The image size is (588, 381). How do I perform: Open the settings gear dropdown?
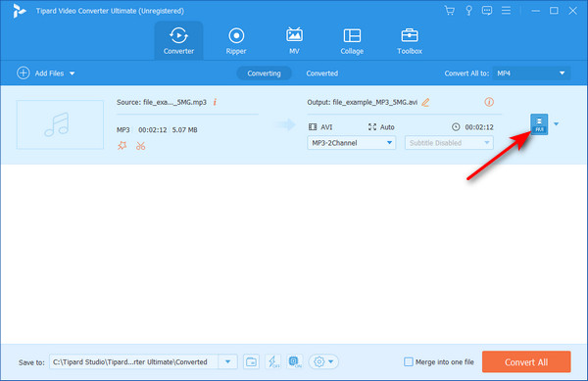(323, 361)
